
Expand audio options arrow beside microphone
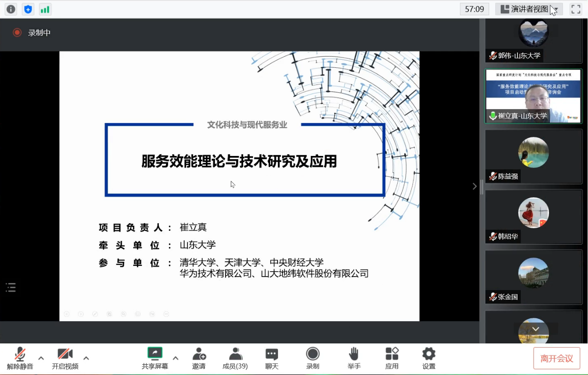[41, 358]
